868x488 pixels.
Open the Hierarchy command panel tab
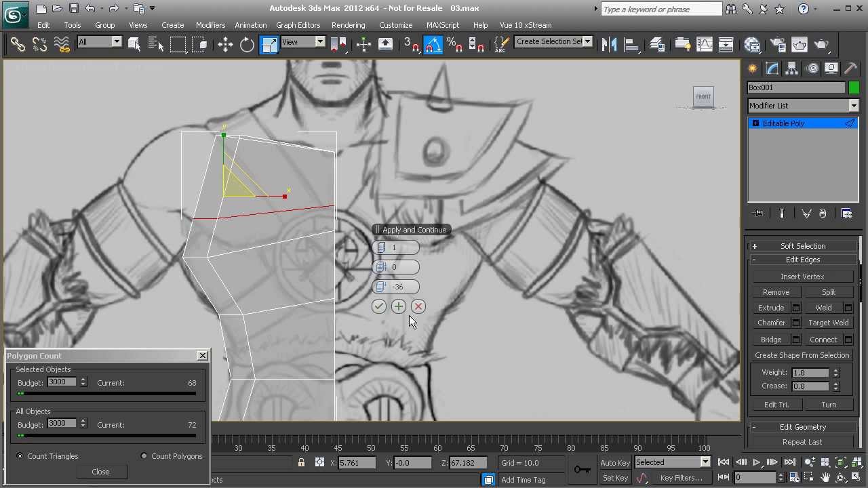792,68
